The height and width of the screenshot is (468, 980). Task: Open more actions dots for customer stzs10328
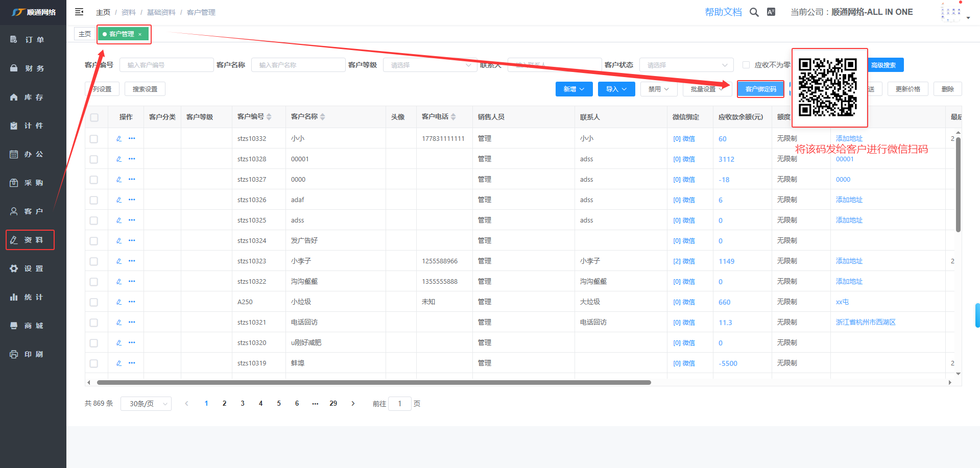click(132, 159)
